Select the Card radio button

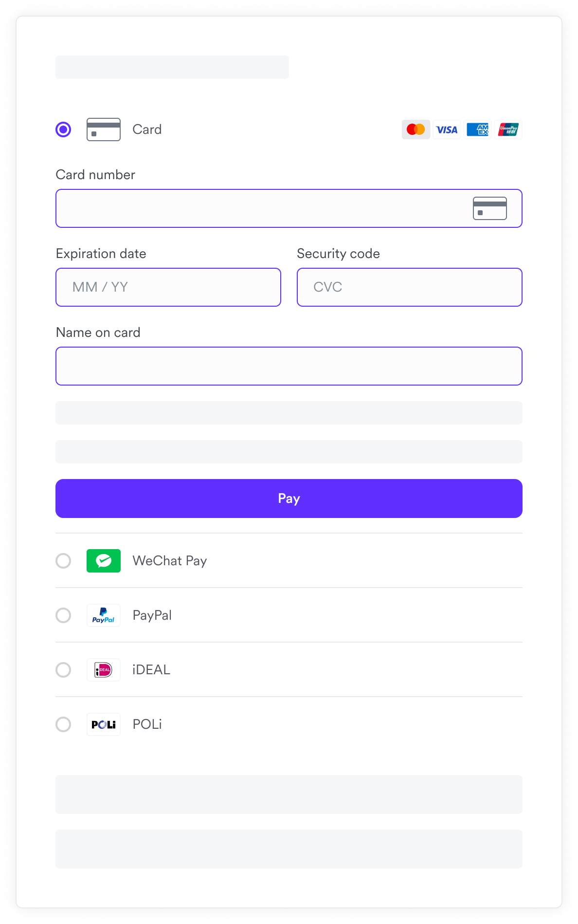(x=63, y=129)
